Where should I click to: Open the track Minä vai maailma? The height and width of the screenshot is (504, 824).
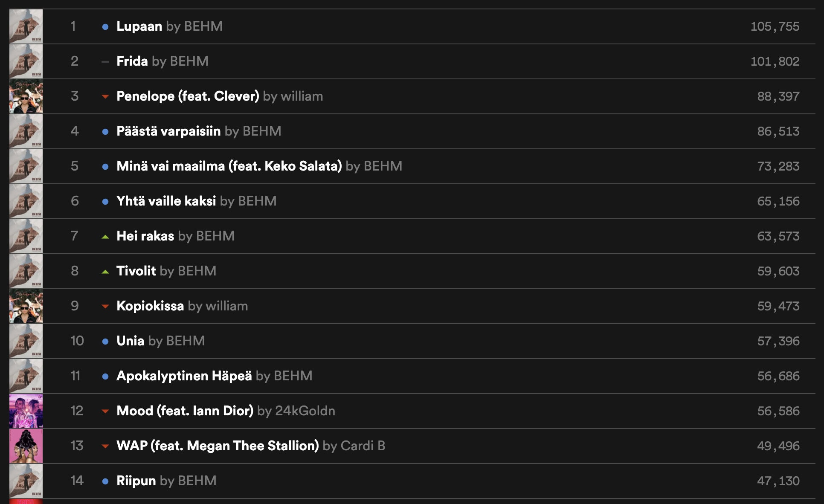pyautogui.click(x=229, y=166)
